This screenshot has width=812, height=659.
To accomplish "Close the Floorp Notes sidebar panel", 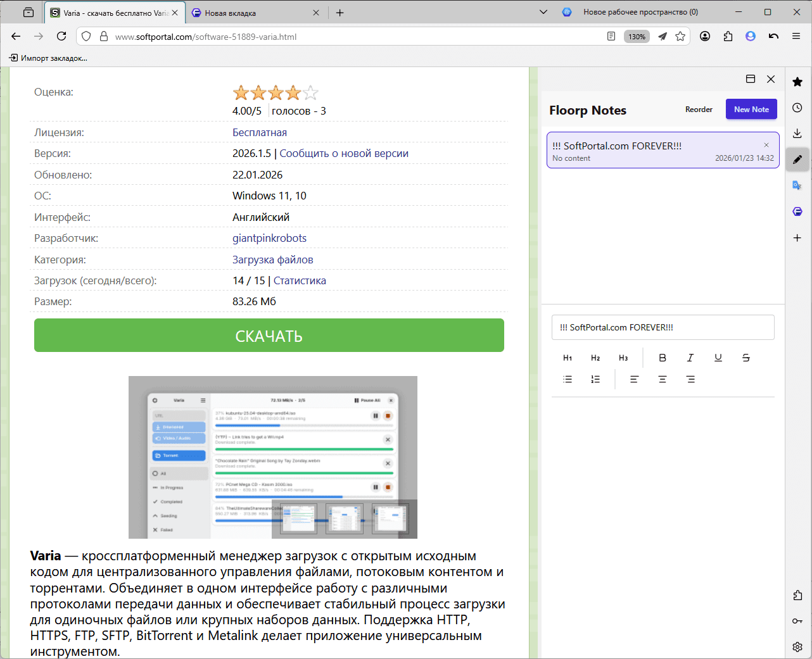I will click(771, 79).
